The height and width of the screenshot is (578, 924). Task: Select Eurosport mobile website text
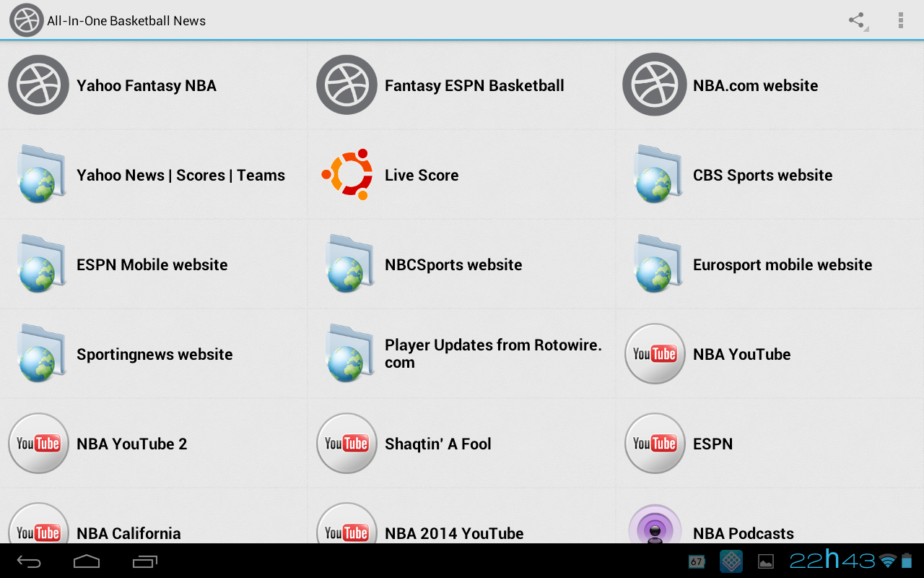783,264
